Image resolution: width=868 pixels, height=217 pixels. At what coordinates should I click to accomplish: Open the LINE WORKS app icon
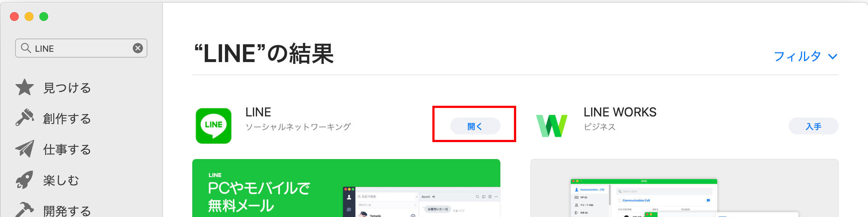[552, 126]
